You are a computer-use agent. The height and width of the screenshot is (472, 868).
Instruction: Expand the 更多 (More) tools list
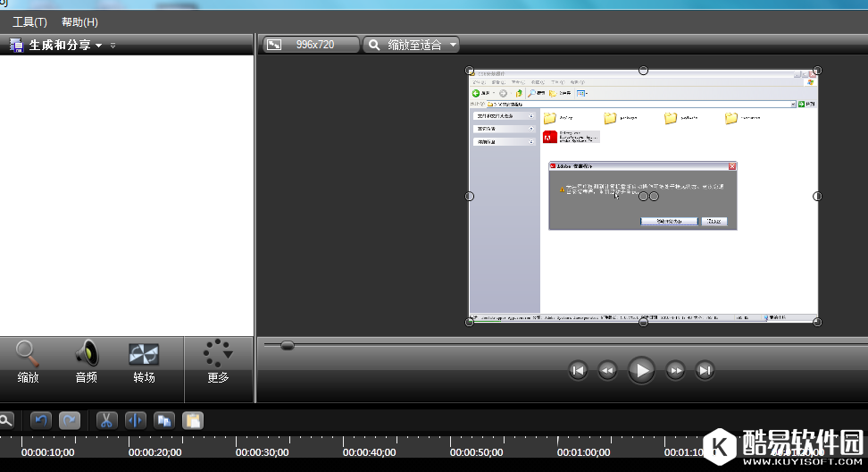tap(218, 362)
